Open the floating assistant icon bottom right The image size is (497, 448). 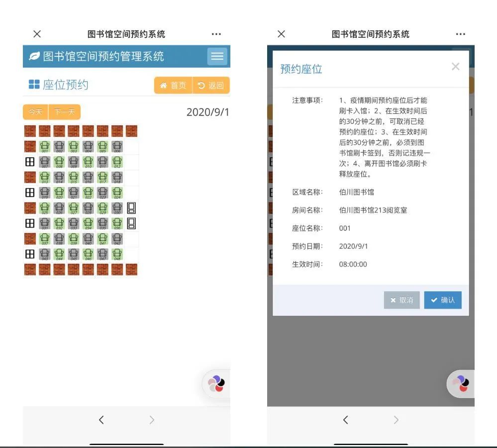pyautogui.click(x=215, y=383)
